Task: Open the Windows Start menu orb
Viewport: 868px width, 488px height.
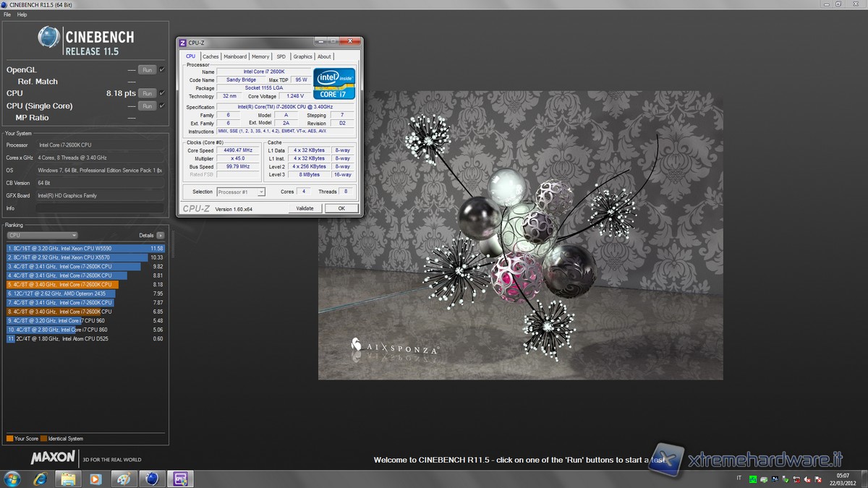Action: (x=12, y=479)
